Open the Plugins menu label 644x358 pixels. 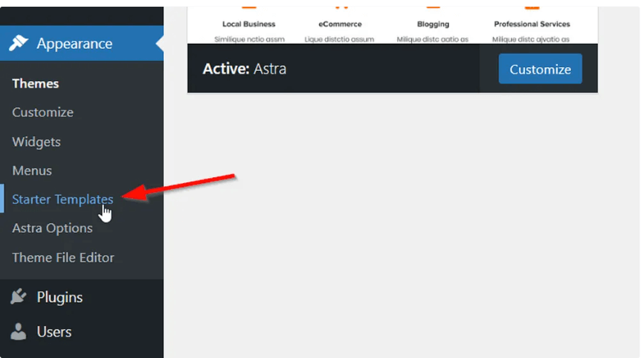[59, 297]
